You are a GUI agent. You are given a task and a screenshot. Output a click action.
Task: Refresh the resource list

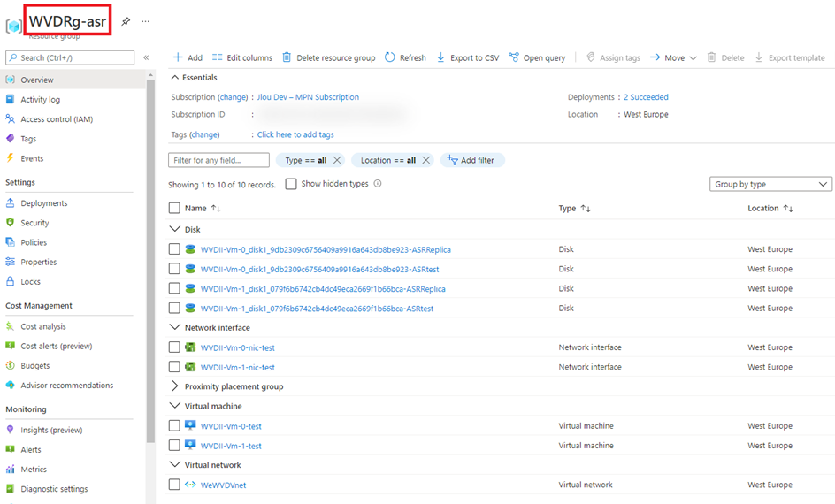tap(405, 57)
